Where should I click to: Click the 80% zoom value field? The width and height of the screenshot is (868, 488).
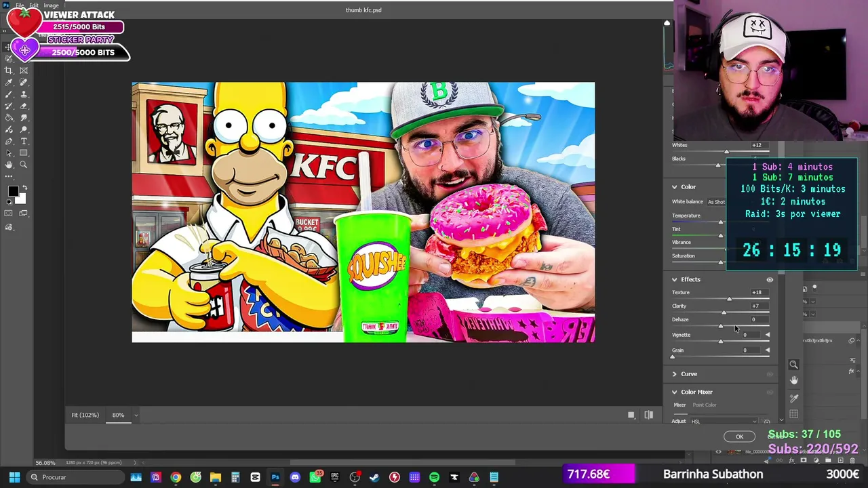(x=118, y=415)
